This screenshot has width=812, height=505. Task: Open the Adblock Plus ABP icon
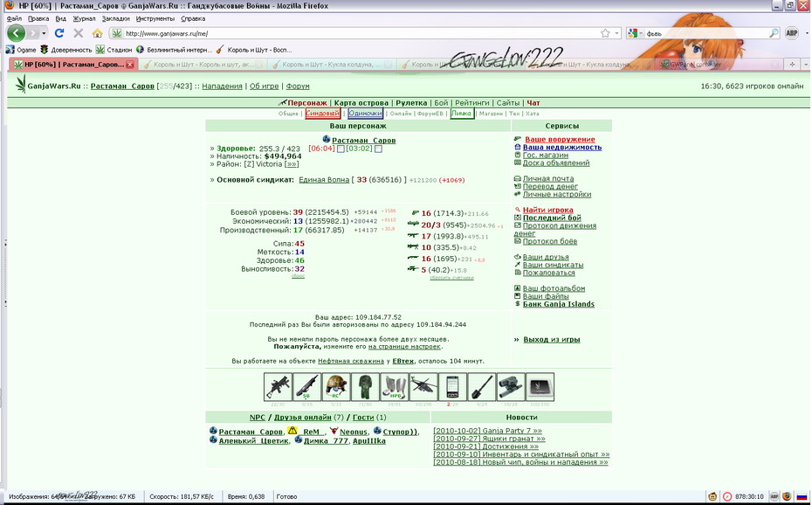coord(791,33)
